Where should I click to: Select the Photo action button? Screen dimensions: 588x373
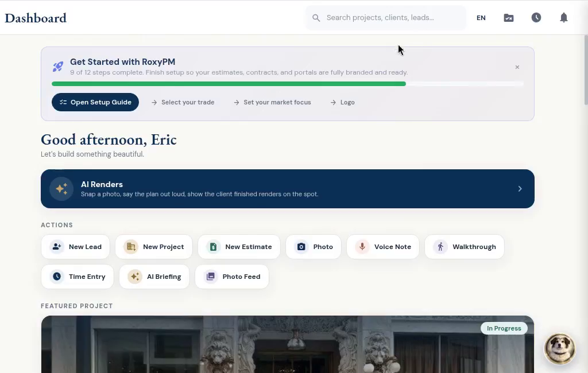(314, 247)
